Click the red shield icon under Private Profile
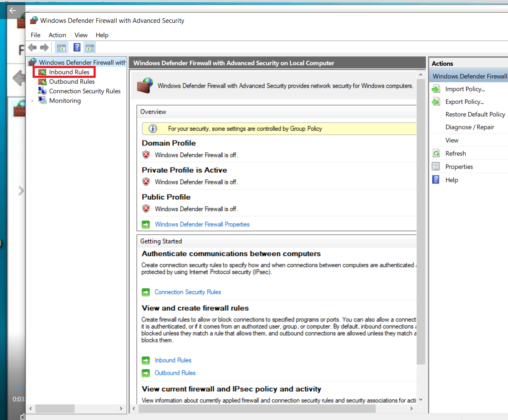The height and width of the screenshot is (420, 508). (x=146, y=182)
